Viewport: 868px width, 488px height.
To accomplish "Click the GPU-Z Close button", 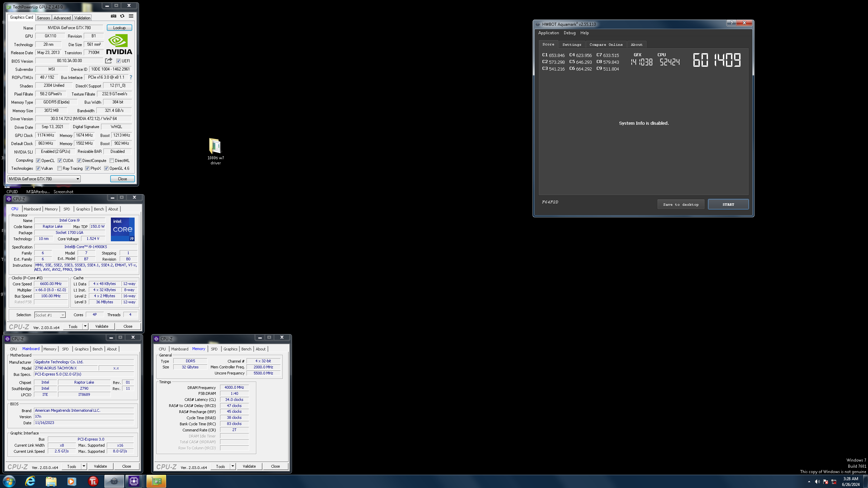I will point(122,179).
